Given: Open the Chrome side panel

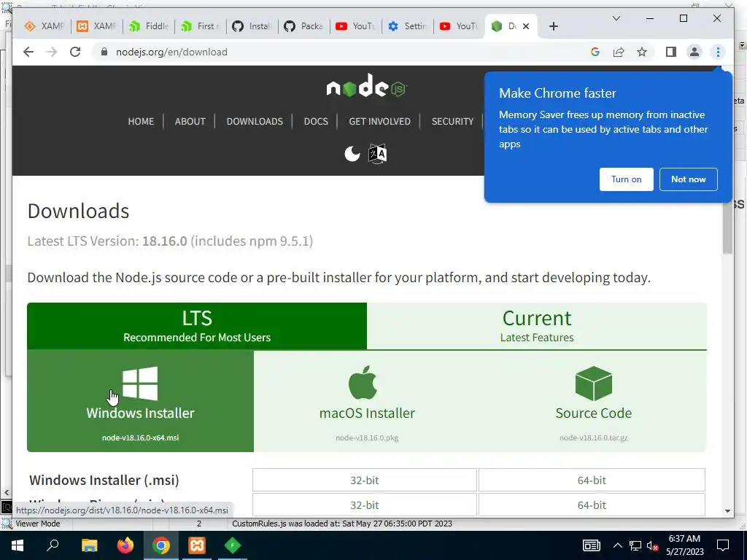Looking at the screenshot, I should coord(671,52).
